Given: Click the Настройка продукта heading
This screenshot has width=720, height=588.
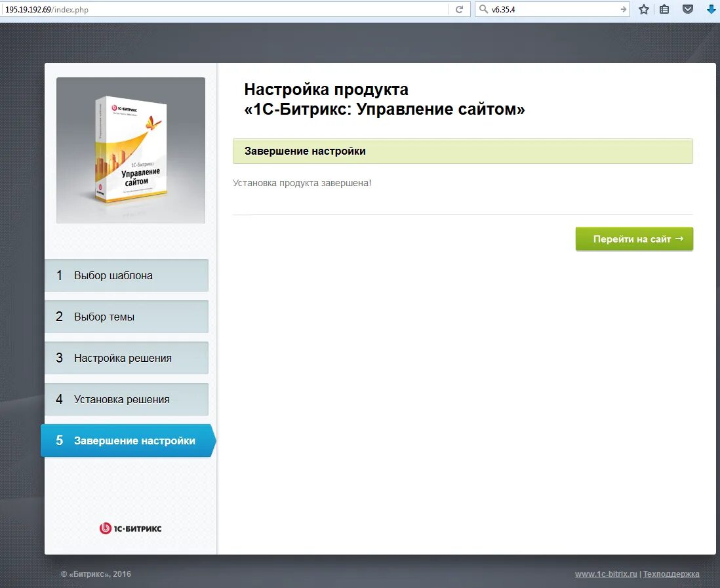Looking at the screenshot, I should 384,99.
